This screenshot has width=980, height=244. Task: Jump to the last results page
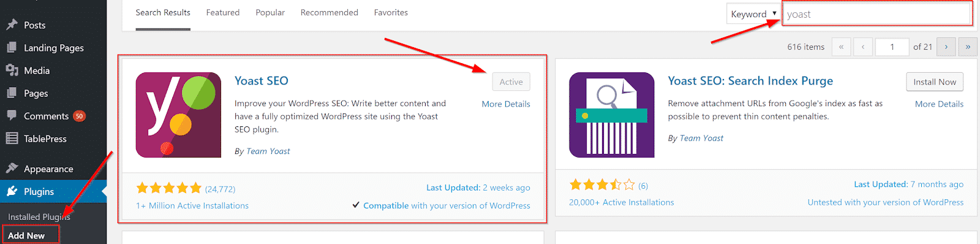click(x=968, y=47)
